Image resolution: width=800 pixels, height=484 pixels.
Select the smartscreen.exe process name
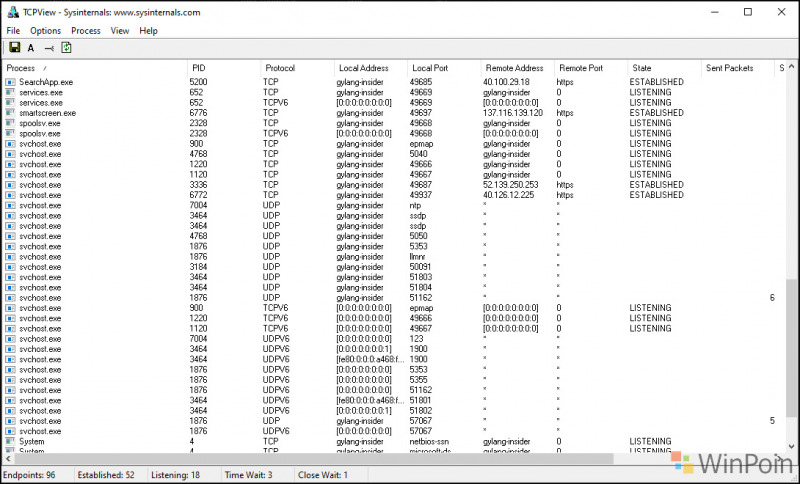point(47,113)
